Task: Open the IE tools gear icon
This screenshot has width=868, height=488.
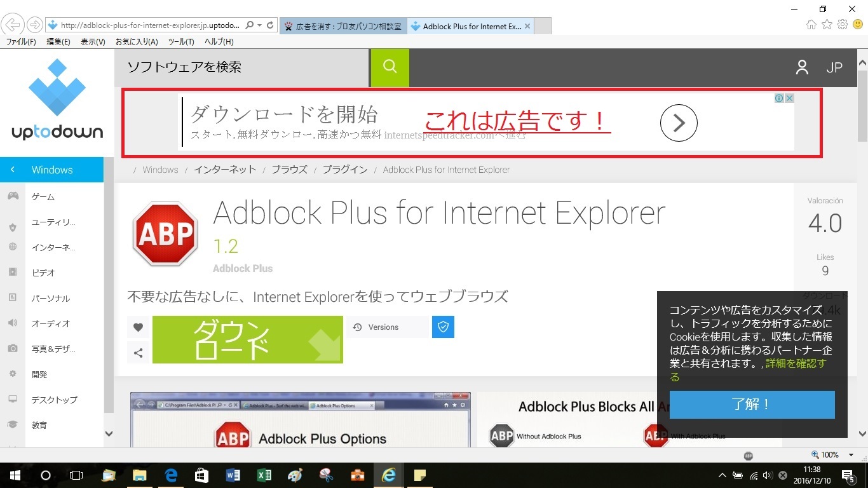Action: [843, 25]
